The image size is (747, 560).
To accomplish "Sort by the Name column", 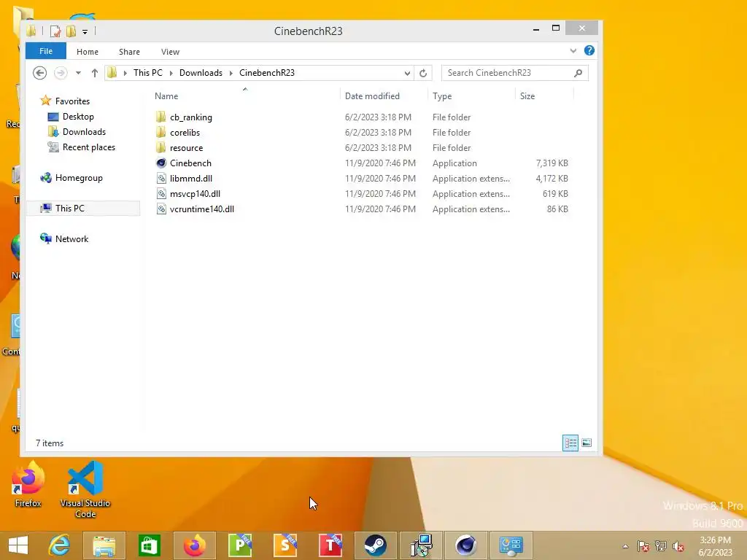I will tap(166, 96).
